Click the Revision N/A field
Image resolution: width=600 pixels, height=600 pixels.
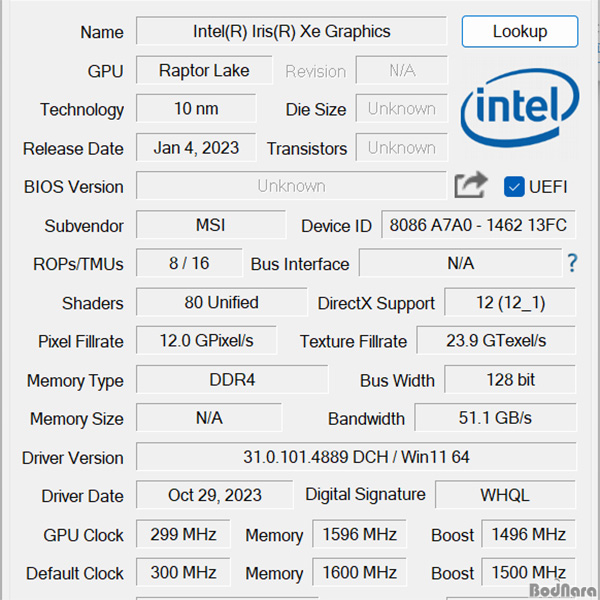click(x=402, y=70)
